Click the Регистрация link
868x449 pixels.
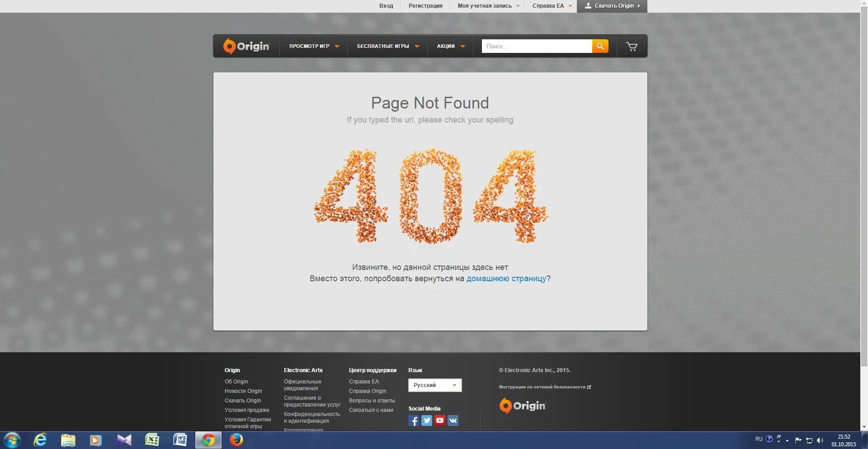[425, 6]
